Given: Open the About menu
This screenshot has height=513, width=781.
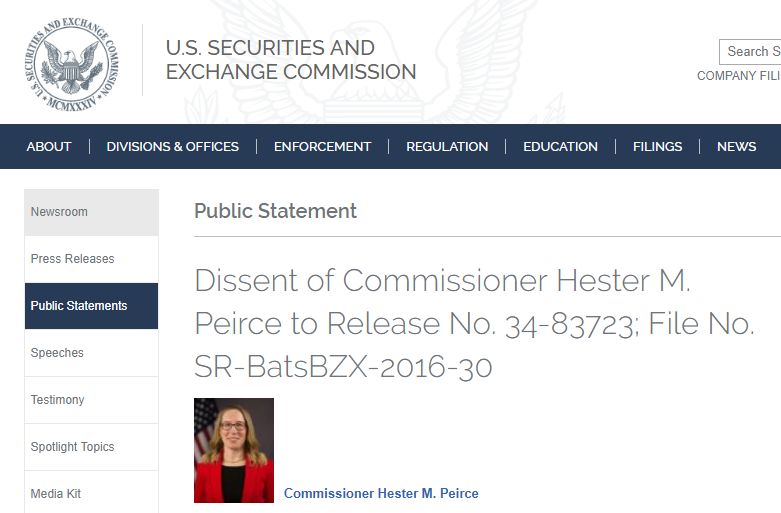Looking at the screenshot, I should pos(49,146).
